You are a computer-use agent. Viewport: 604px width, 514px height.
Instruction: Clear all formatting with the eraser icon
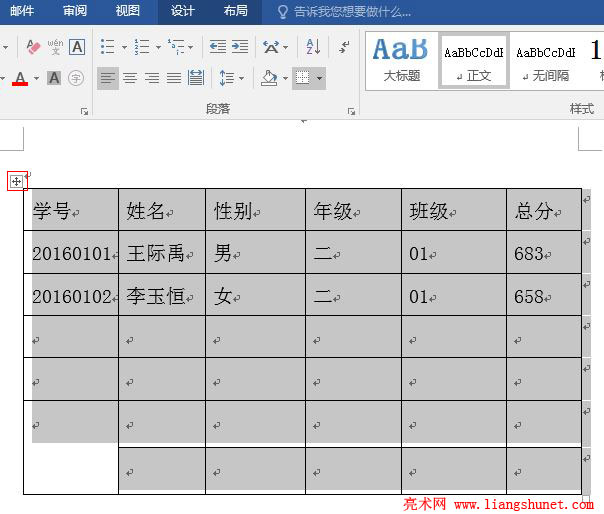[33, 47]
